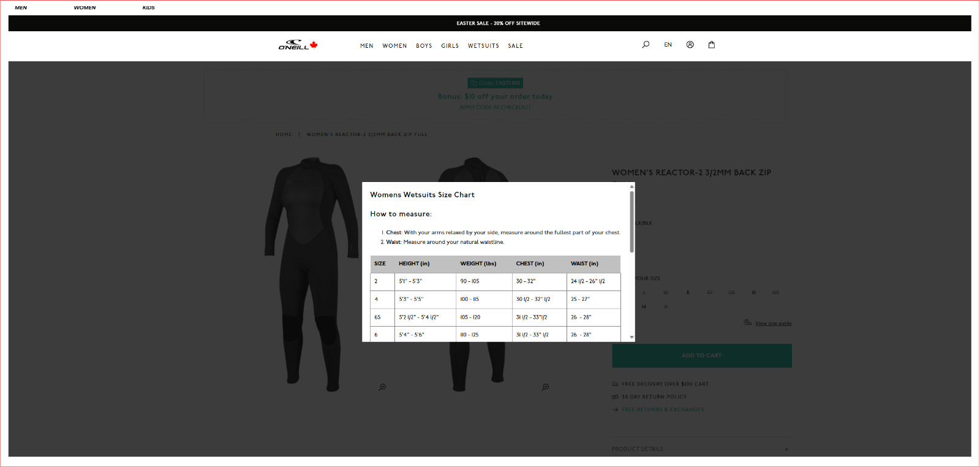
Task: Click the size 6S row cell
Action: pyautogui.click(x=382, y=317)
